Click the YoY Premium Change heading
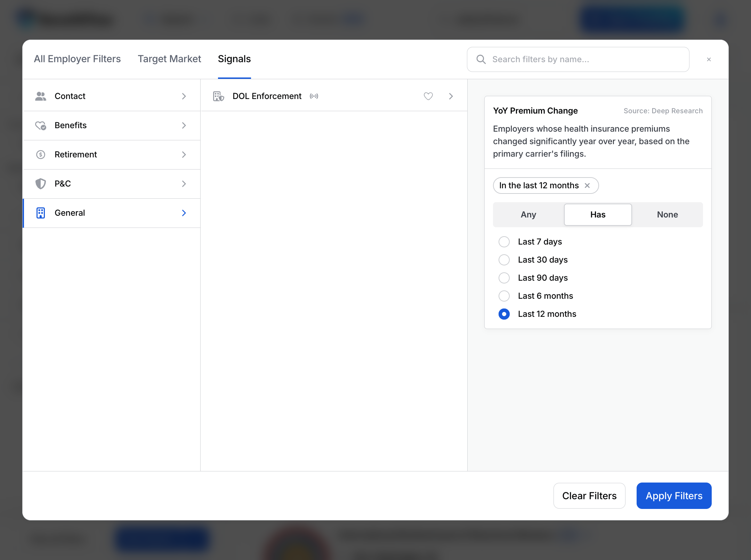 (x=535, y=111)
